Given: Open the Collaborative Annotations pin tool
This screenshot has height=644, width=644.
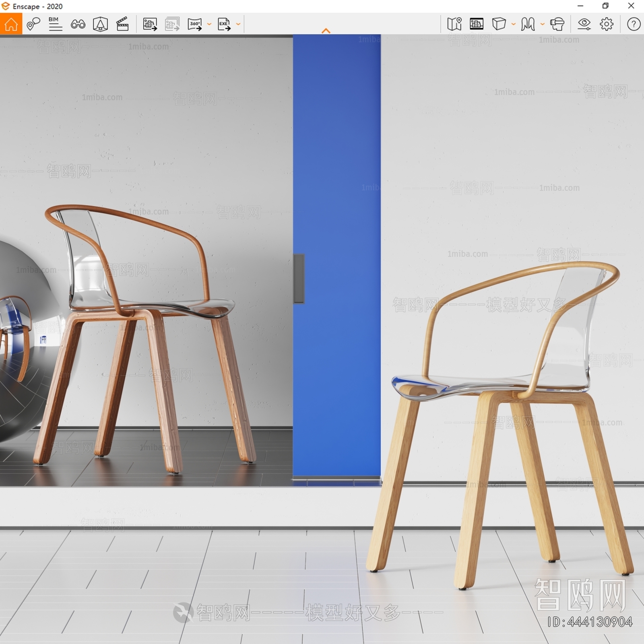Looking at the screenshot, I should point(33,24).
